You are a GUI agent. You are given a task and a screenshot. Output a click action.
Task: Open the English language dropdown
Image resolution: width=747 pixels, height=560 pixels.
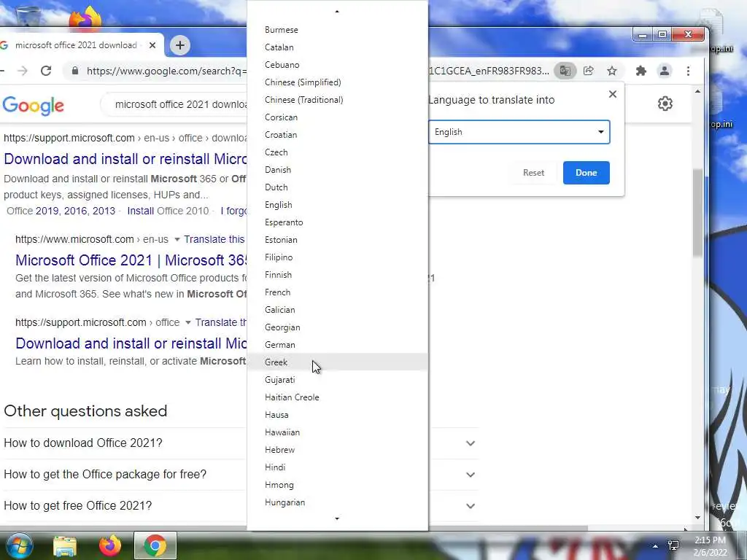[519, 132]
